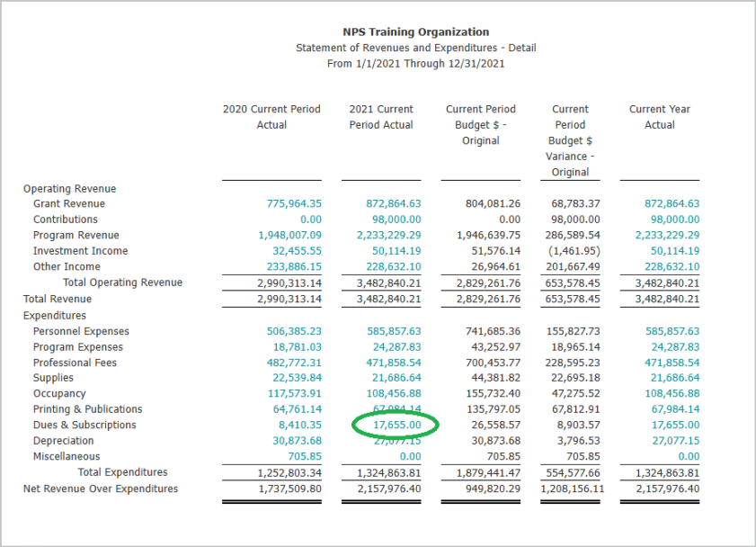Select 2020 Professional Fees value 482,772.31
Image resolution: width=756 pixels, height=547 pixels.
(x=294, y=363)
